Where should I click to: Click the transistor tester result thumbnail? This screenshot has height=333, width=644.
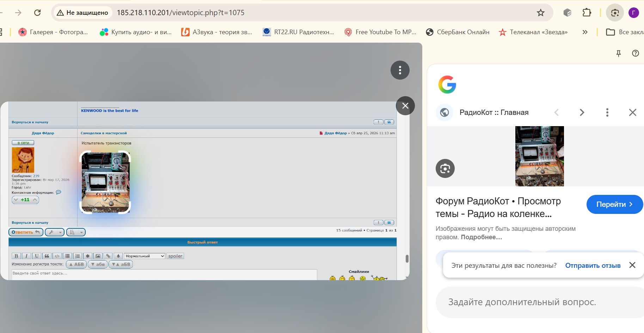pos(539,156)
